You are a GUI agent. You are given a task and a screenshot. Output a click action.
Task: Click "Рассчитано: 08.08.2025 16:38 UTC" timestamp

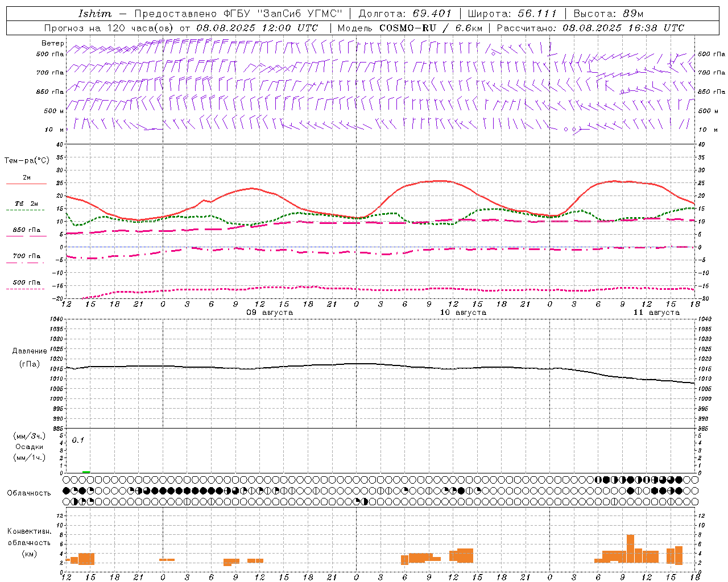[590, 28]
